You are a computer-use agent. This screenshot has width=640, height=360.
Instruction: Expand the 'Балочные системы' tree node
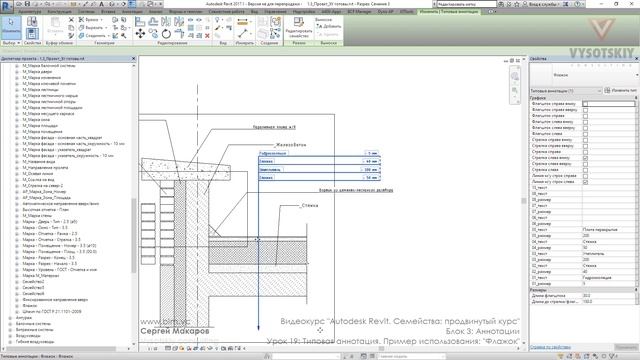[x=10, y=324]
